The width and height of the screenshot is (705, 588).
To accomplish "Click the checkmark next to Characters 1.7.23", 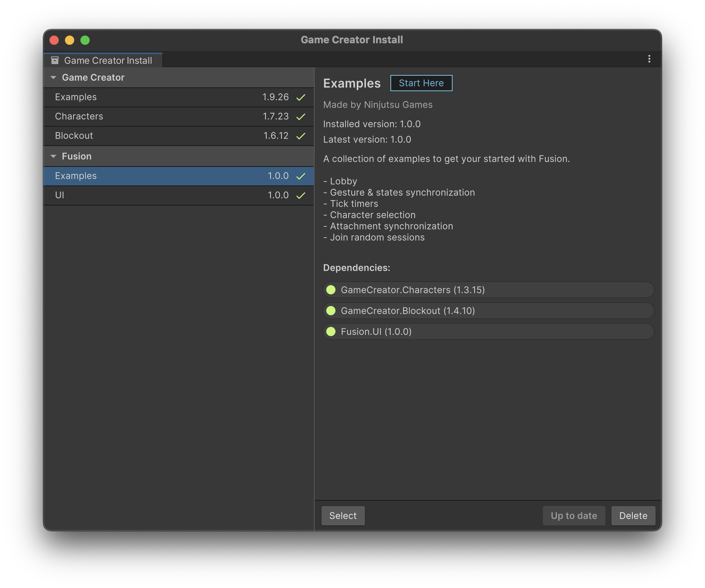I will pos(301,117).
